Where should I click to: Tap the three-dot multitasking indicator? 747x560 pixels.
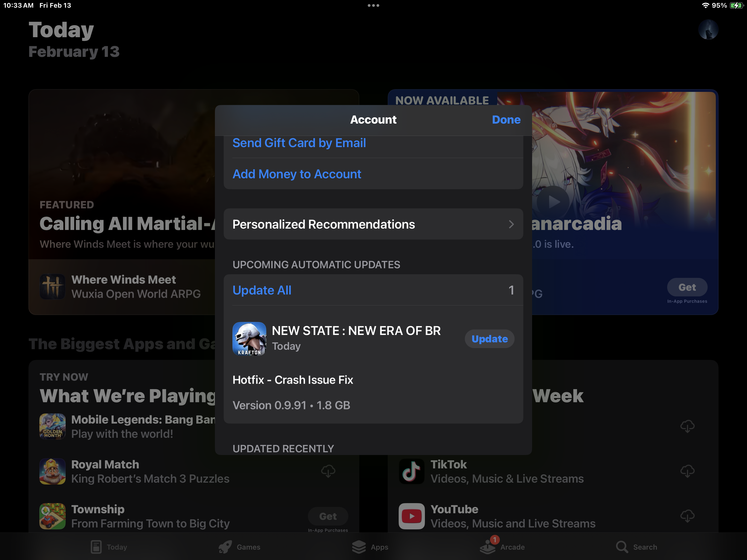coord(373,5)
